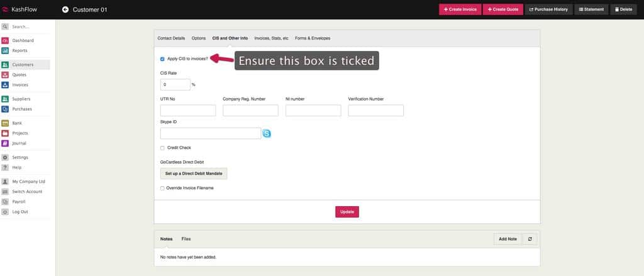This screenshot has height=276, width=644.
Task: Click the refresh notes icon
Action: (530, 239)
